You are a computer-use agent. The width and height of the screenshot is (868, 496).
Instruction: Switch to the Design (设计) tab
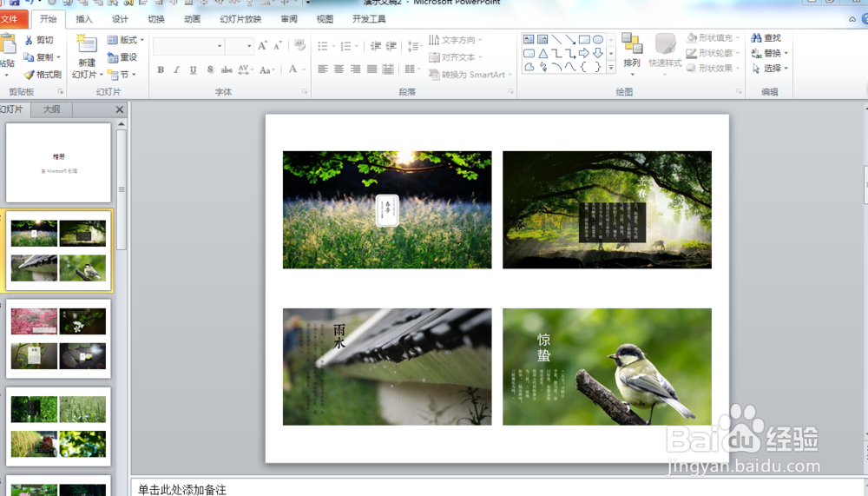120,19
